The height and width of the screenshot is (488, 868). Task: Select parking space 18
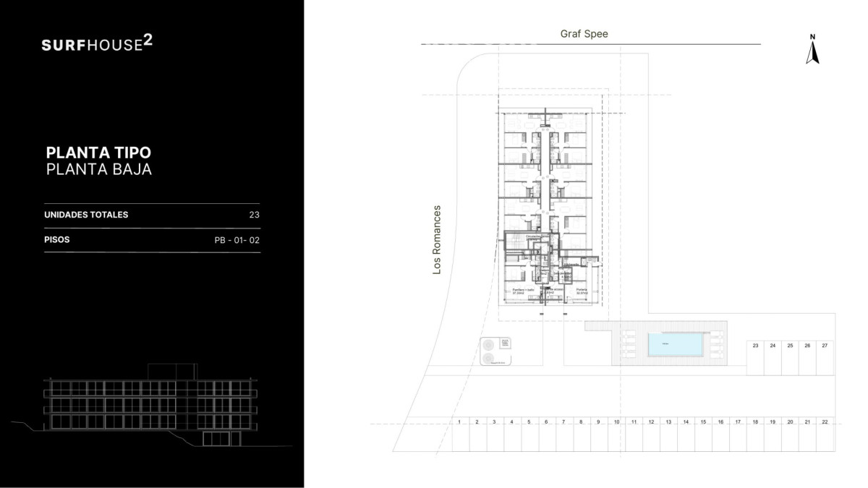coord(755,435)
